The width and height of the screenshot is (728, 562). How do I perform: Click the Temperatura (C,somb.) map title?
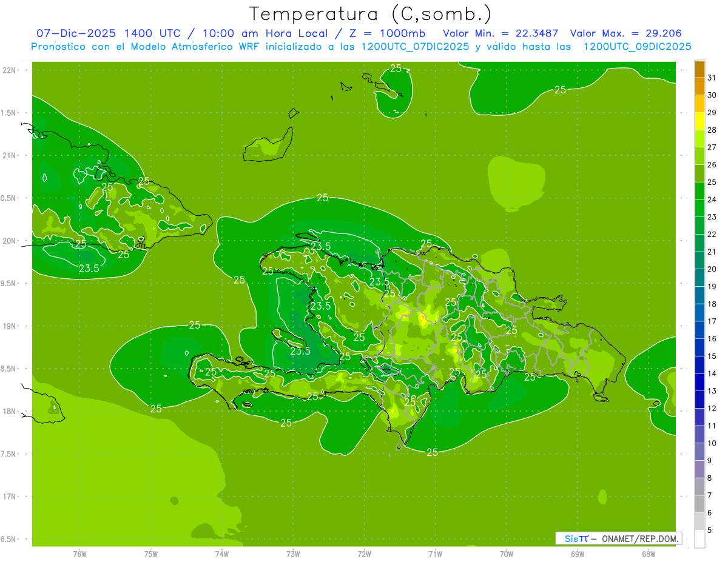tap(371, 13)
